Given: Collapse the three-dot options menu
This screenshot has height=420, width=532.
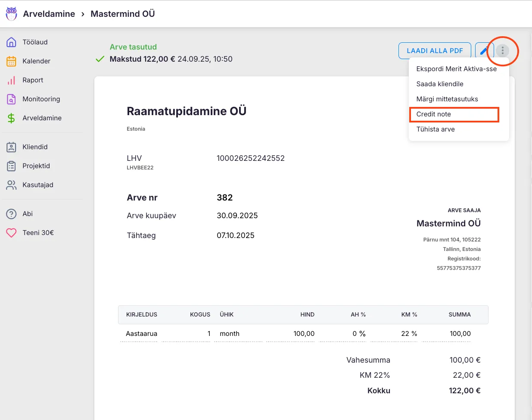Looking at the screenshot, I should pyautogui.click(x=502, y=50).
